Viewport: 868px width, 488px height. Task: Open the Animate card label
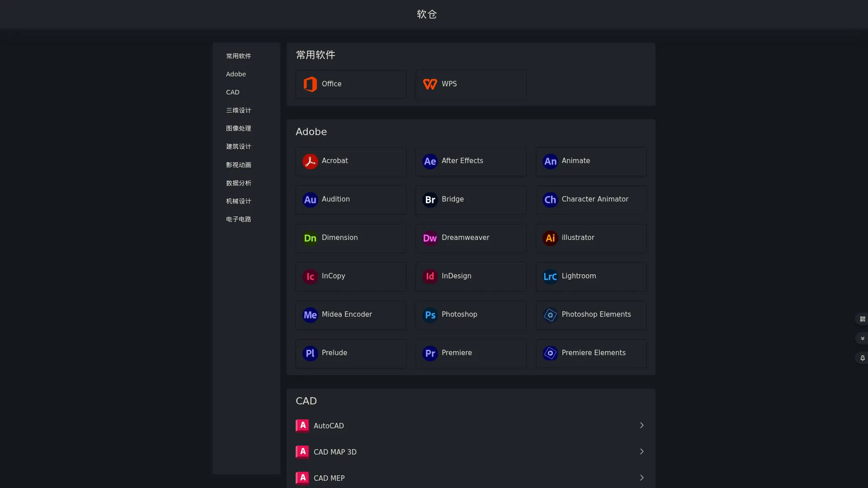click(576, 161)
